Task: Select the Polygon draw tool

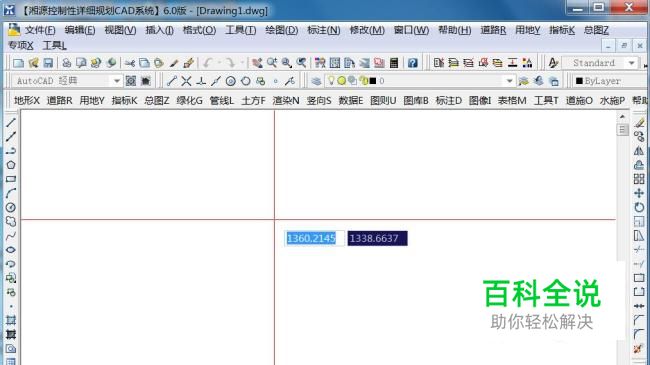Action: click(x=11, y=165)
